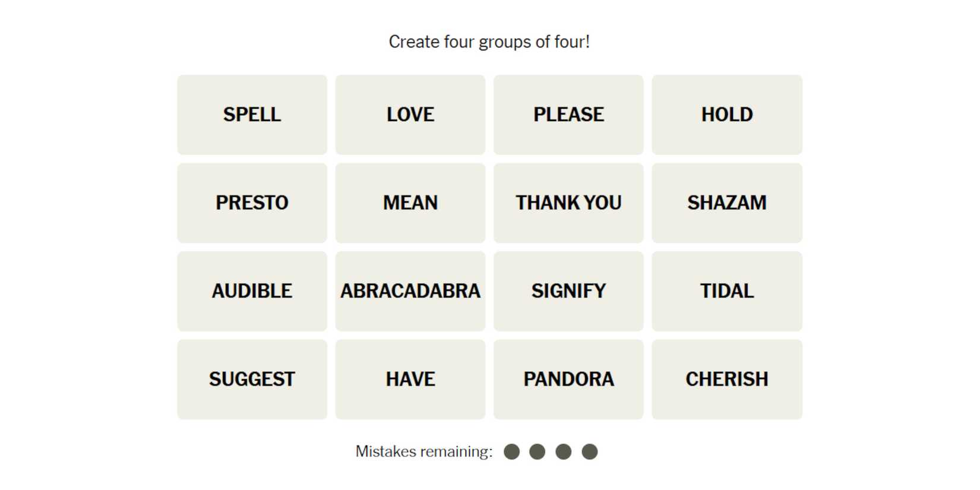
Task: Choose the PRESTO tile
Action: tap(252, 203)
